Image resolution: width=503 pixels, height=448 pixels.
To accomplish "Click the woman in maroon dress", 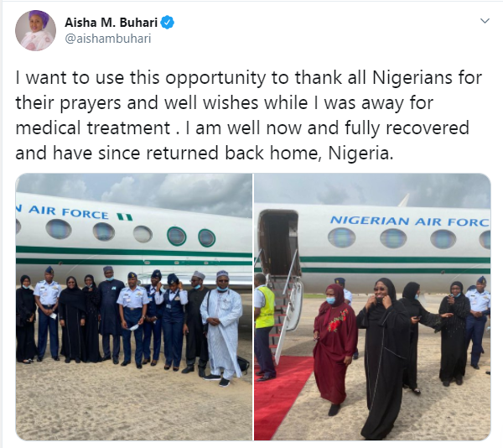I will 334,348.
